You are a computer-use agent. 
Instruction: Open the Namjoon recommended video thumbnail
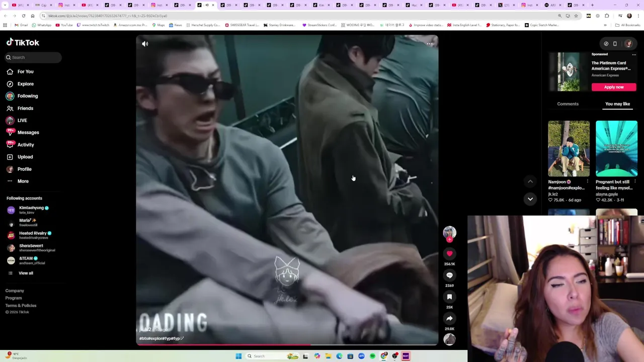point(569,149)
